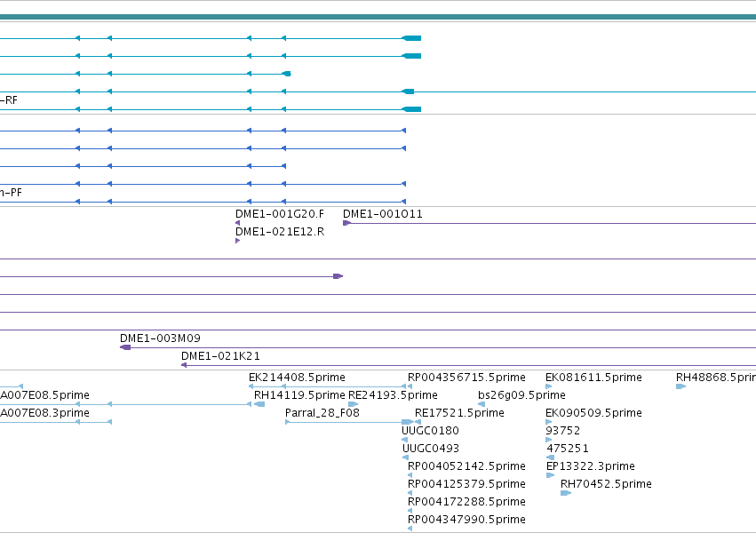Click the -PF protein label
The height and width of the screenshot is (533, 756).
[x=11, y=193]
